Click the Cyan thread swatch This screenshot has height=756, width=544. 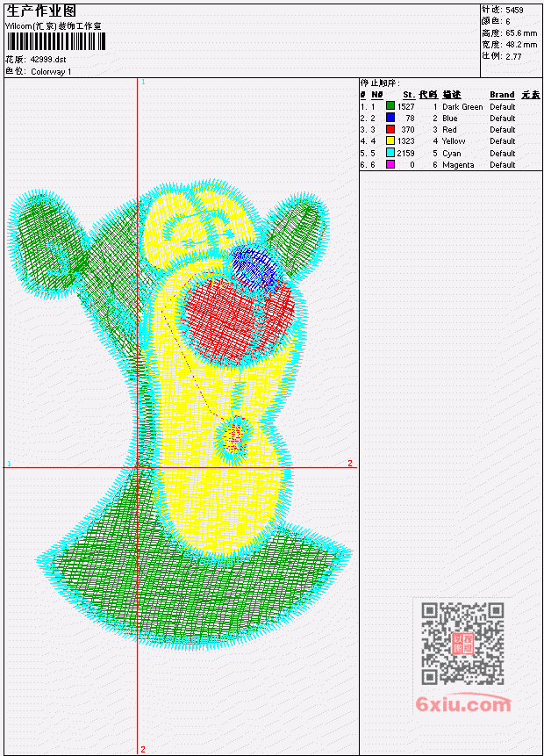[x=390, y=153]
